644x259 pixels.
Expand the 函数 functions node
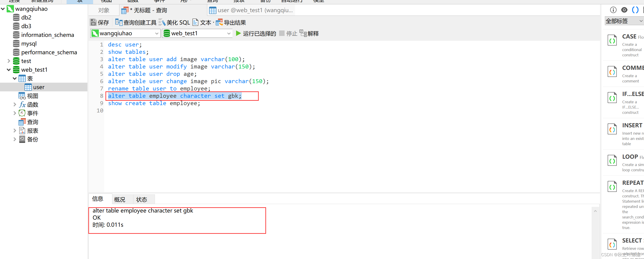[15, 105]
